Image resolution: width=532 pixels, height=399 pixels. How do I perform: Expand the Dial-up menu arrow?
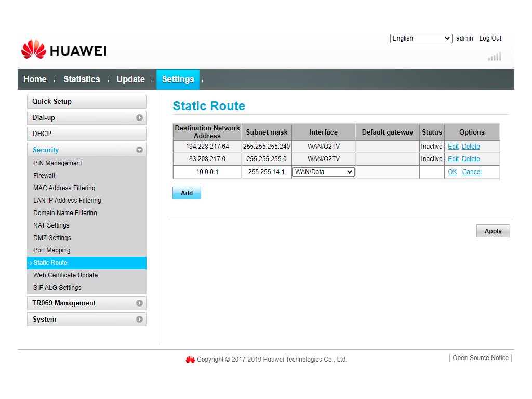click(x=139, y=118)
